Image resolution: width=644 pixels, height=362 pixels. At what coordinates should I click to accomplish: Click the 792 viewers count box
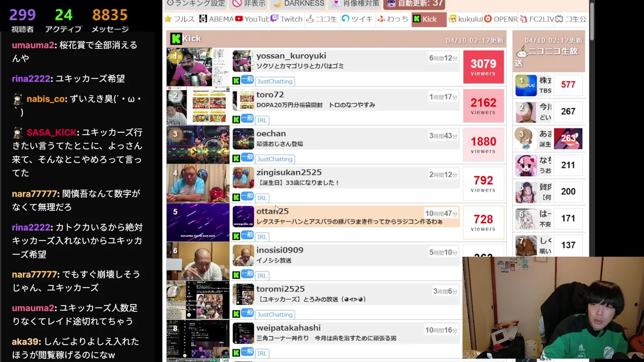coord(483,184)
